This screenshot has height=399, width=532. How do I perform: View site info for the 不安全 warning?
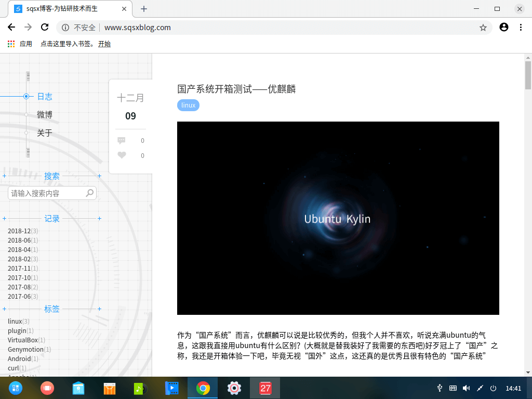[x=65, y=28]
